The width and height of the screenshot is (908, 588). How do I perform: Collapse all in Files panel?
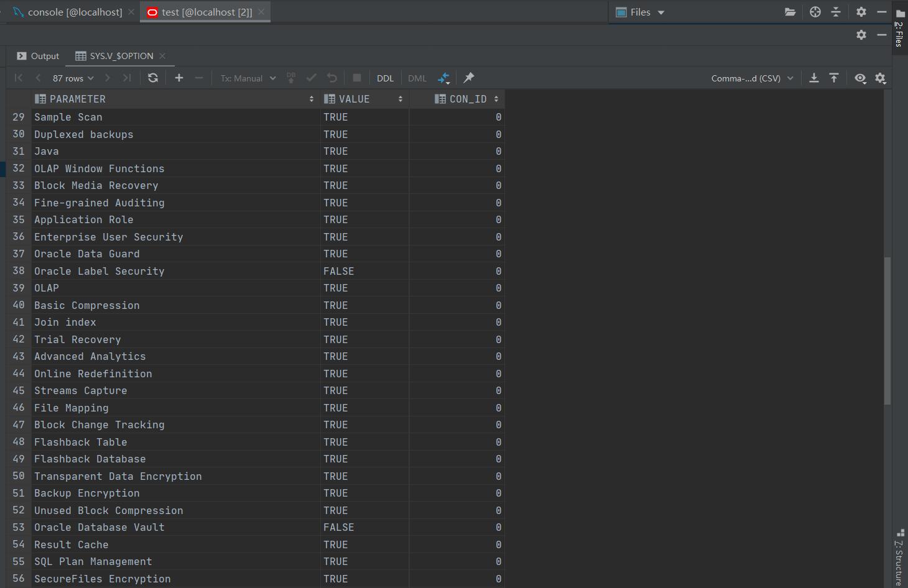[836, 12]
